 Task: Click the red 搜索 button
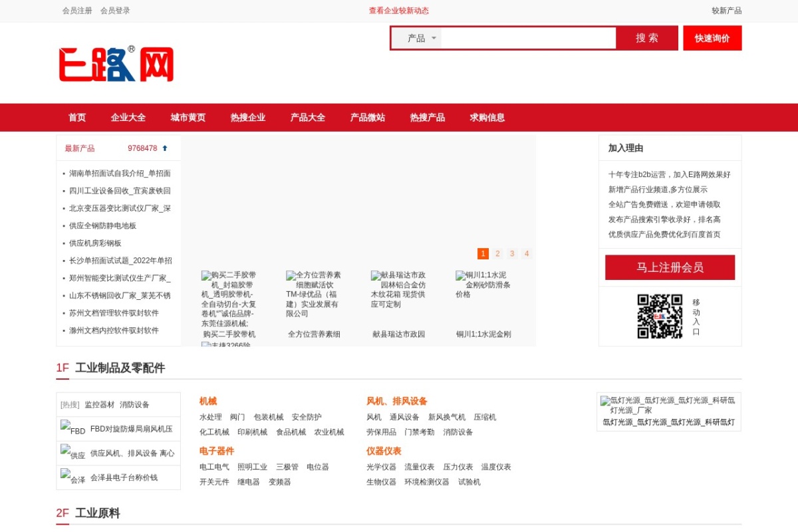647,38
